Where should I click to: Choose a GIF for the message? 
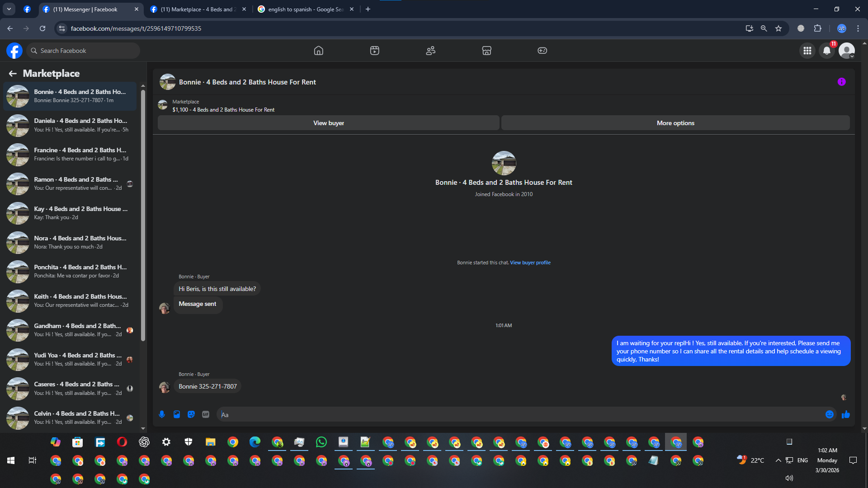pos(206,414)
